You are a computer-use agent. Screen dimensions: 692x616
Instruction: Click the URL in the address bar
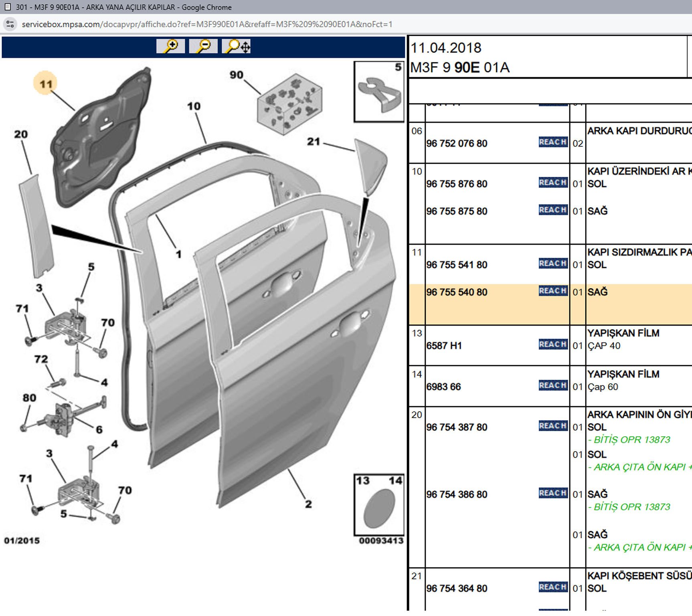coord(207,24)
